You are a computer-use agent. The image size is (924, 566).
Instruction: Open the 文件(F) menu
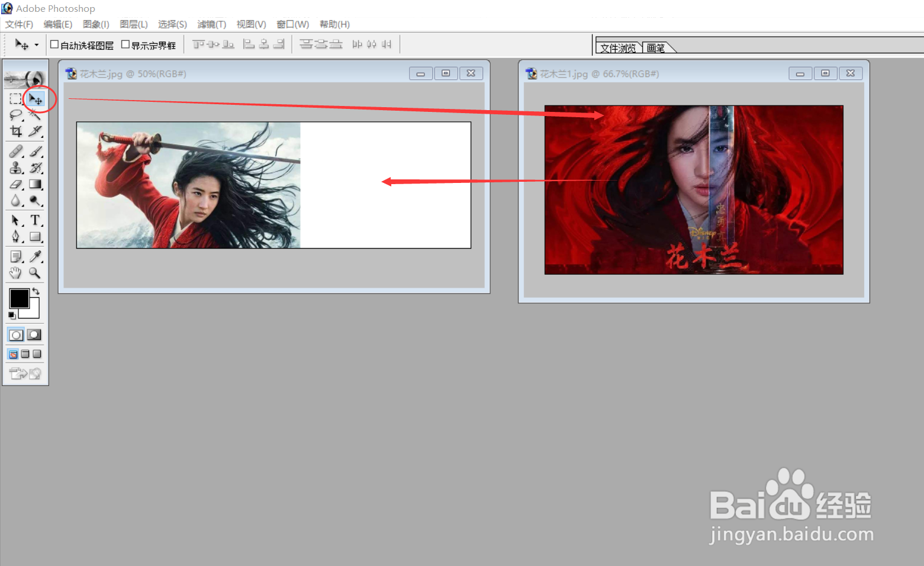(19, 24)
